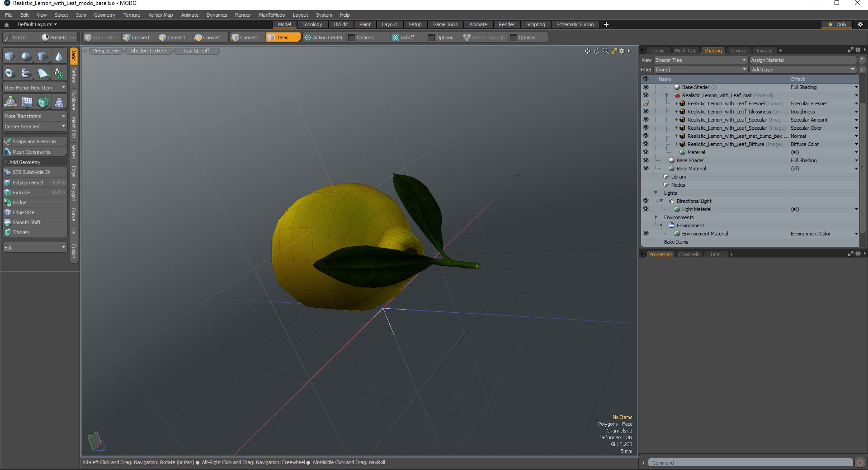This screenshot has height=470, width=868.
Task: Click the Extrude button
Action: (35, 193)
